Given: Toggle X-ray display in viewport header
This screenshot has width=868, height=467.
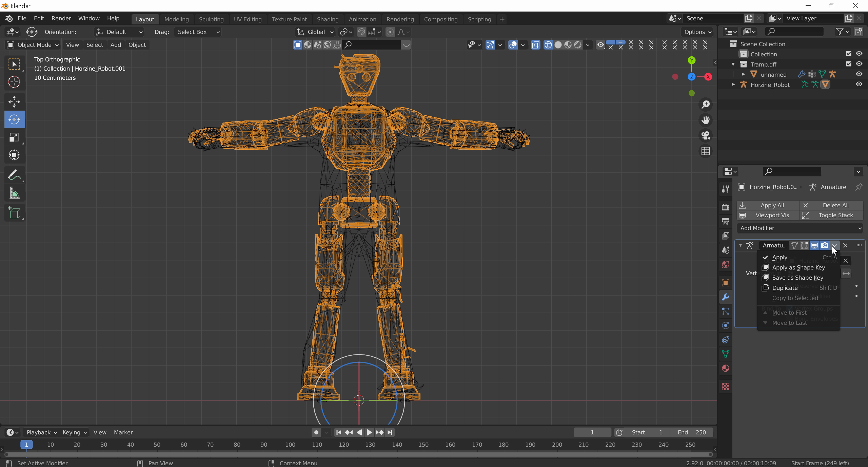Looking at the screenshot, I should (535, 45).
